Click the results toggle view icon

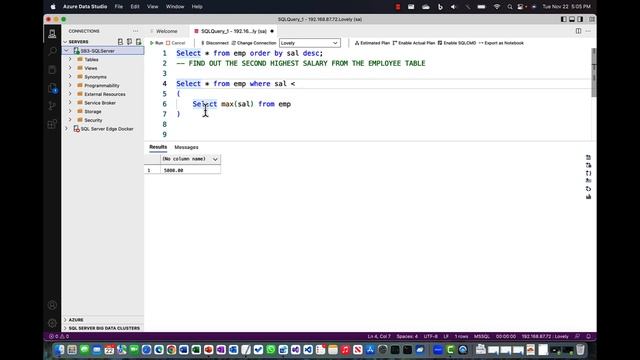click(x=588, y=189)
